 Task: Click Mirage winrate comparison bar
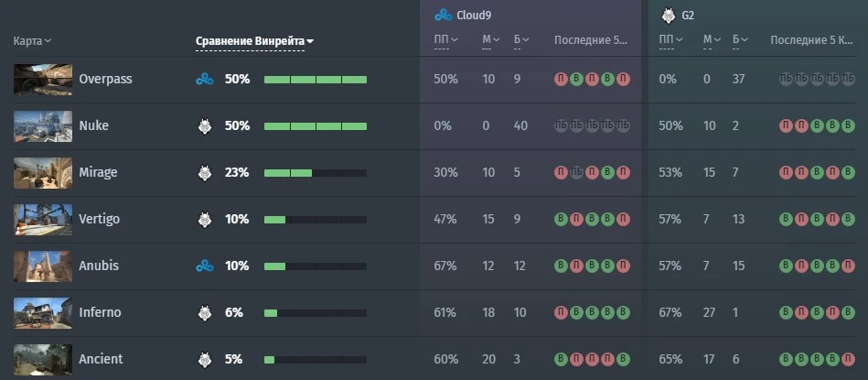(316, 173)
